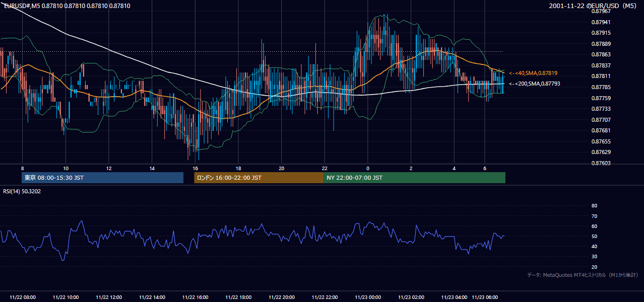Click the 11/22 08:00 bottom time label
The image size is (644, 302).
click(22, 297)
